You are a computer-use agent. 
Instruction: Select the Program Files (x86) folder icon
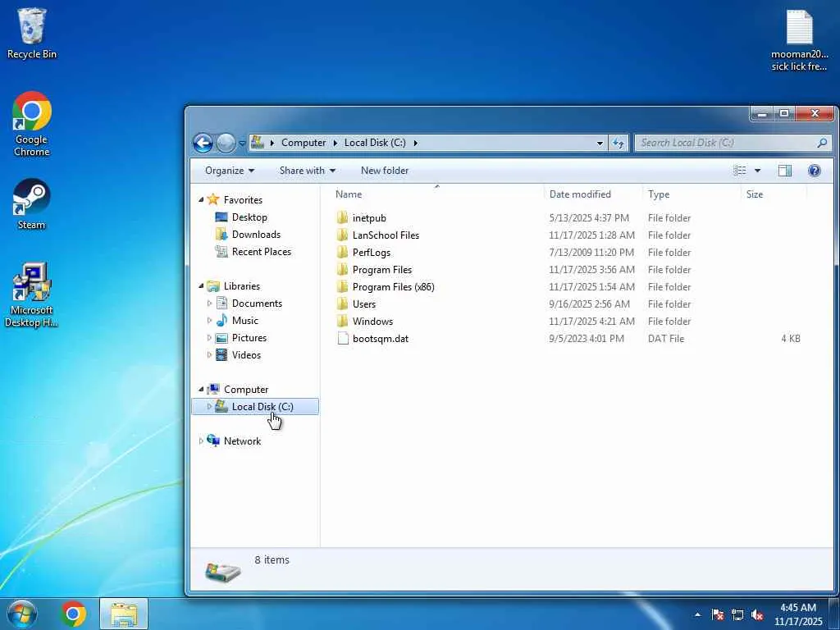[x=343, y=286]
